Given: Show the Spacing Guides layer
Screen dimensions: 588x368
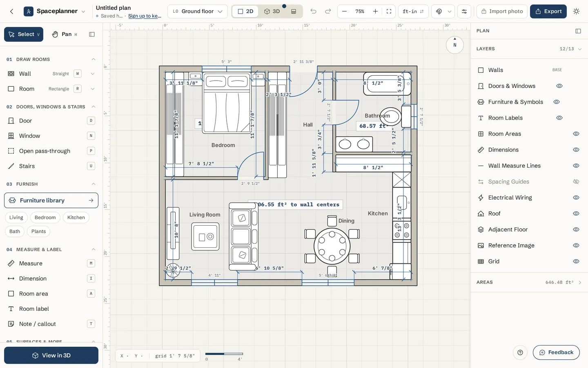Looking at the screenshot, I should pyautogui.click(x=576, y=182).
